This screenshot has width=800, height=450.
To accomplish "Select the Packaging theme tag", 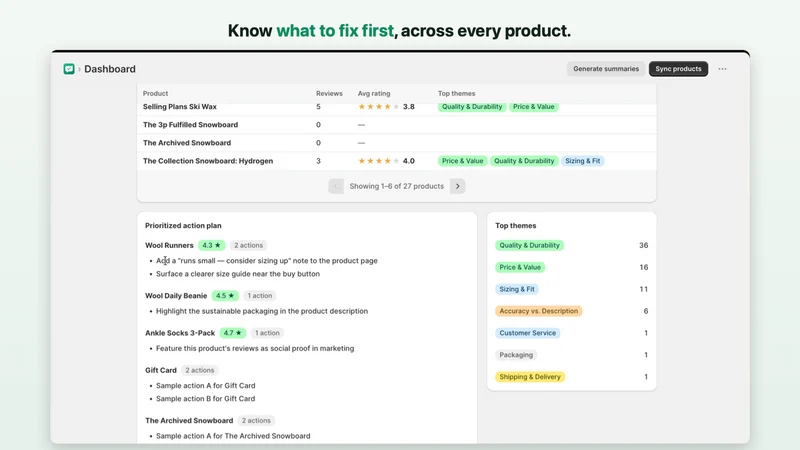I will point(516,355).
